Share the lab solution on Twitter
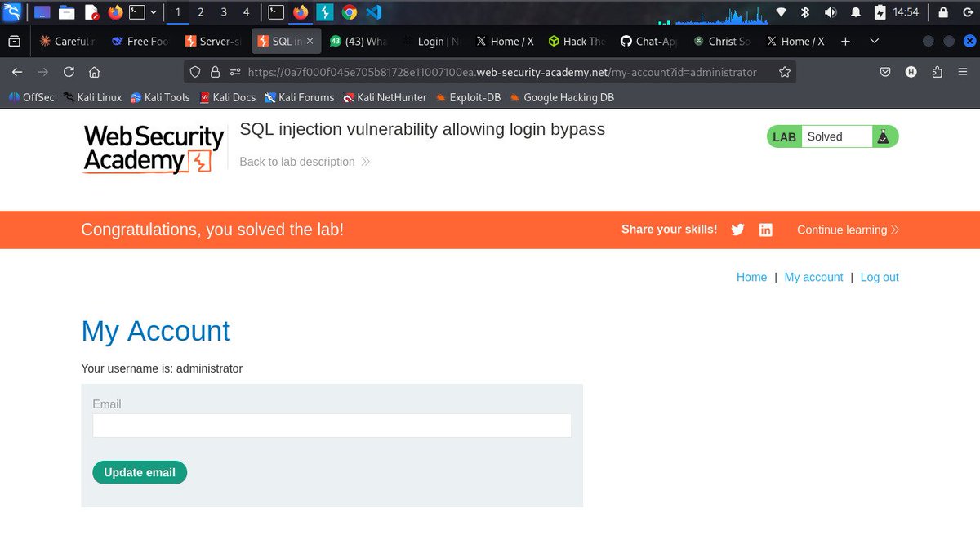Screen dimensions: 980x549 [737, 230]
